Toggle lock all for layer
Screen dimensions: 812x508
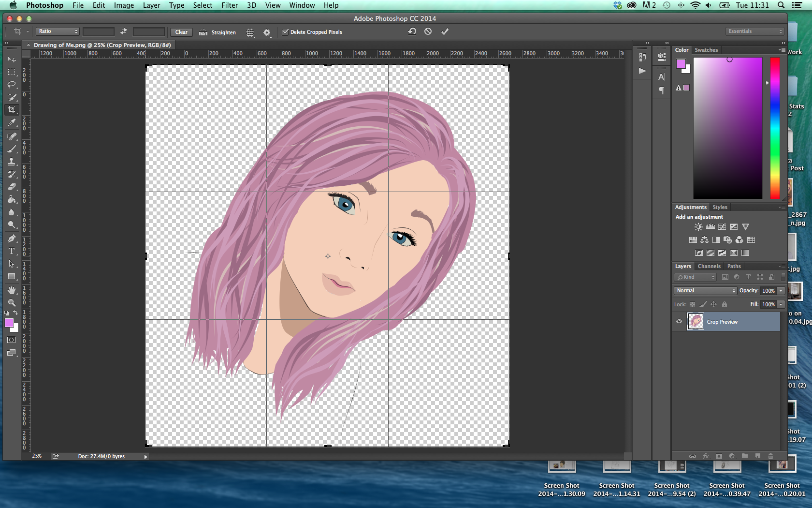(x=724, y=304)
